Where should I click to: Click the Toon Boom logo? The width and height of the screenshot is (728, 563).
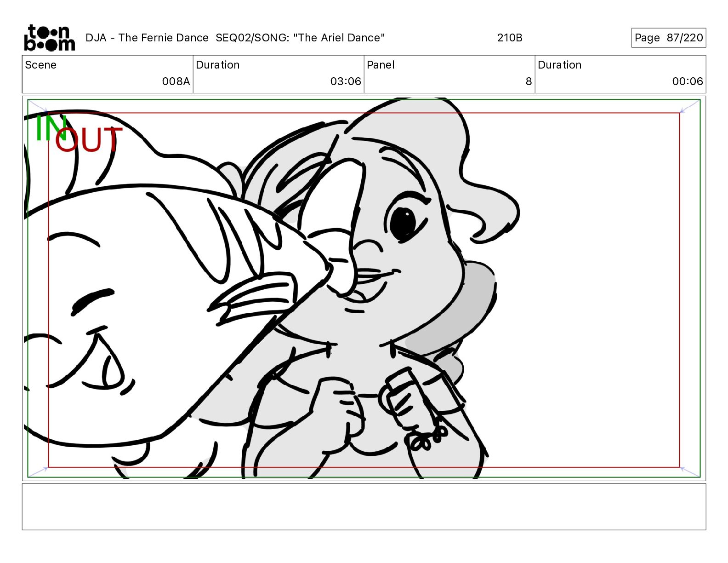(x=49, y=38)
